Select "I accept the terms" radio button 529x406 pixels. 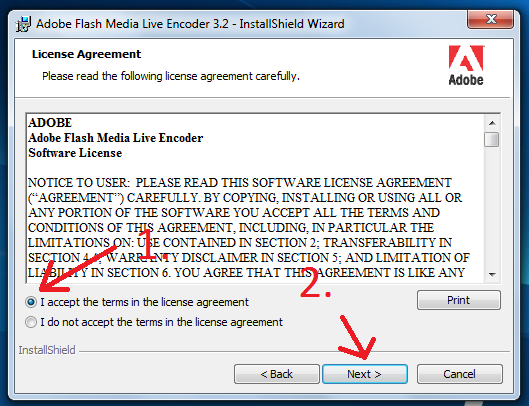click(31, 302)
